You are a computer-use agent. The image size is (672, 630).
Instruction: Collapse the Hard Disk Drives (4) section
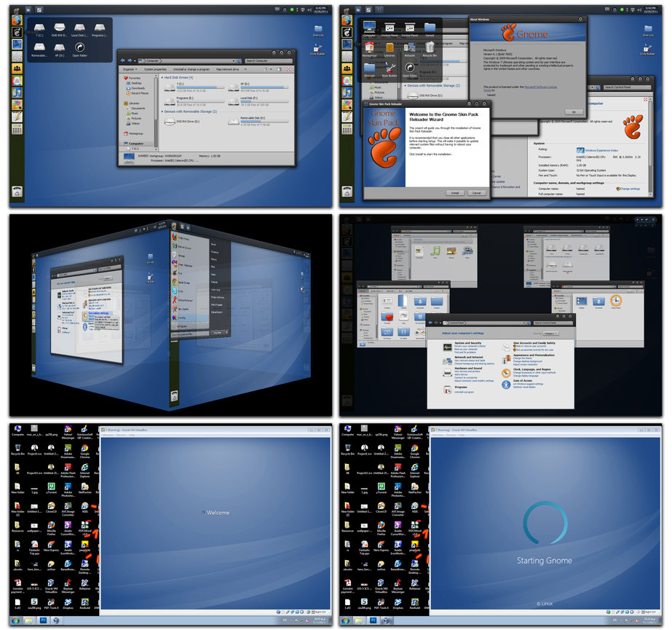pyautogui.click(x=163, y=77)
